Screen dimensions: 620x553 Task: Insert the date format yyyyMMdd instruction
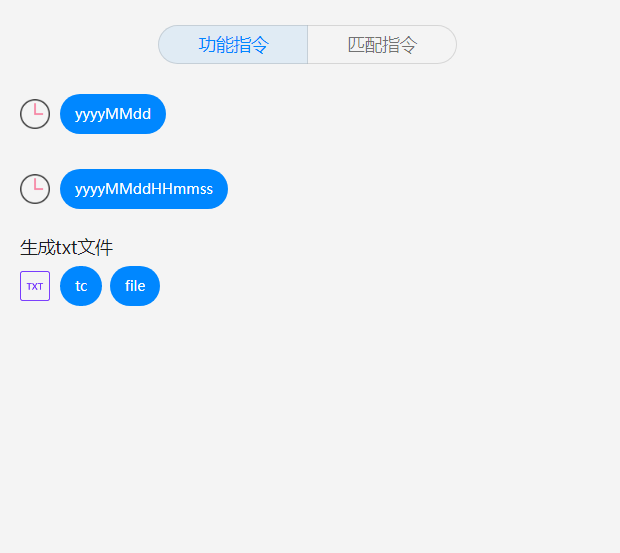pyautogui.click(x=113, y=114)
